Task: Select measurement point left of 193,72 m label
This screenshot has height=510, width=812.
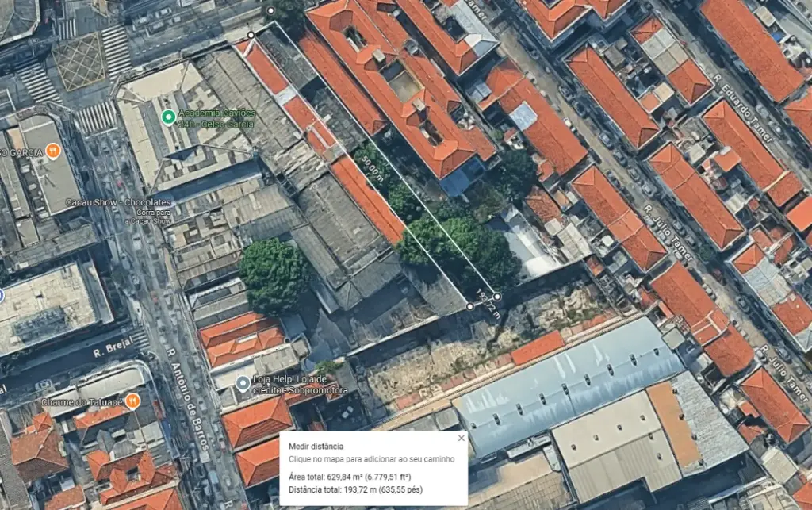Action: pyautogui.click(x=470, y=305)
